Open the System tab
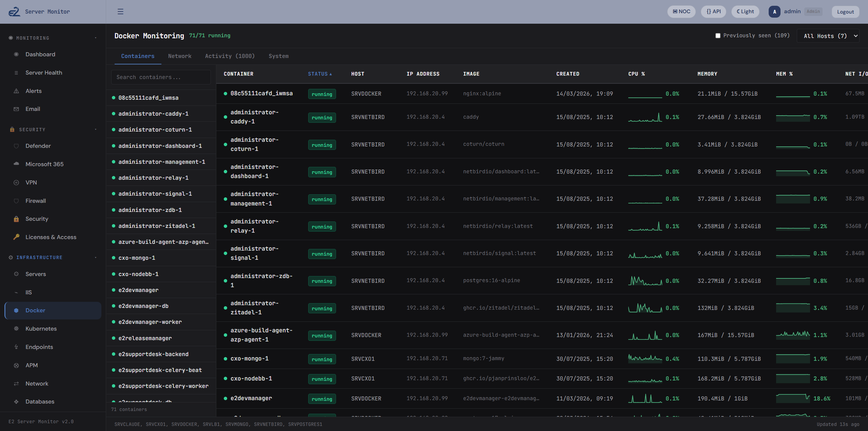The image size is (868, 431). pyautogui.click(x=278, y=56)
